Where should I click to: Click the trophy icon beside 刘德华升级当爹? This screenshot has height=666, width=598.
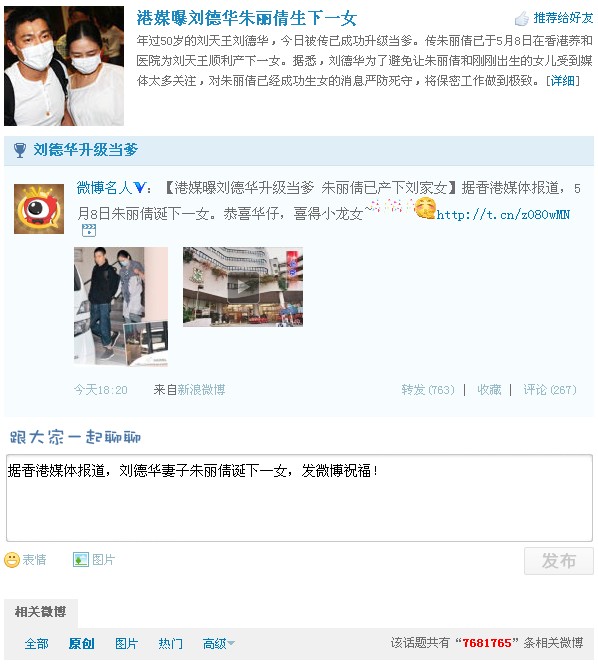(x=20, y=150)
